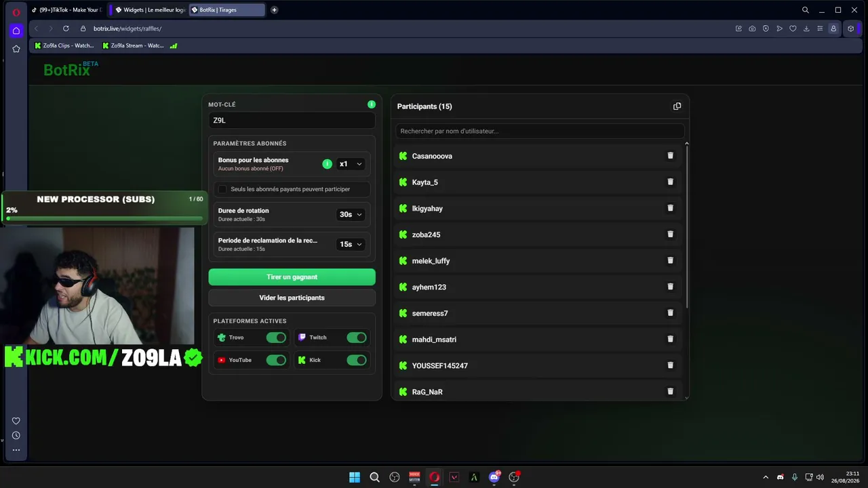This screenshot has height=488, width=868.
Task: Open the Windows Start menu
Action: 354,477
